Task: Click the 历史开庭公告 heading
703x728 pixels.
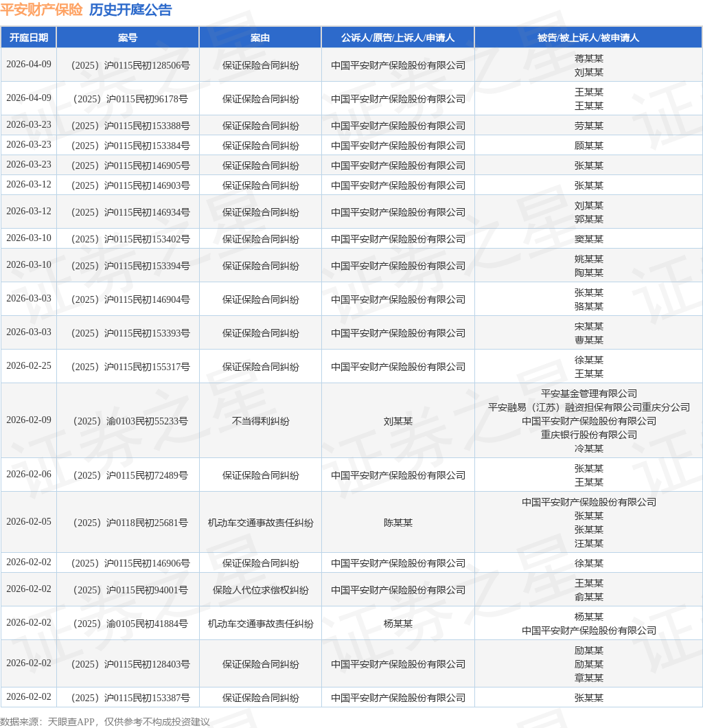Action: (x=130, y=10)
